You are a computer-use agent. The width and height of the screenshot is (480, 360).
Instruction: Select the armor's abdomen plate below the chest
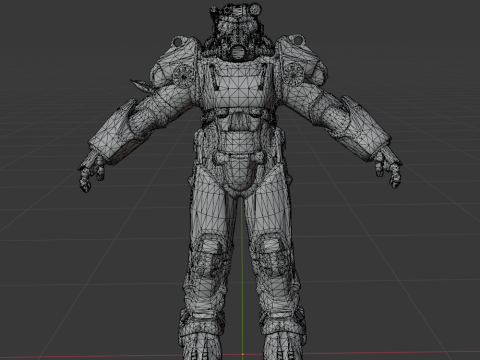pyautogui.click(x=238, y=142)
